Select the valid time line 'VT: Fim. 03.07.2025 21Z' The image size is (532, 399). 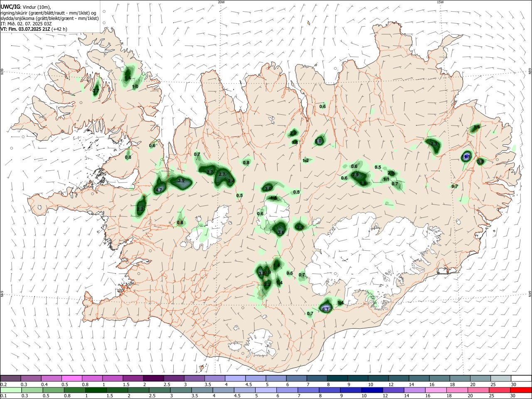click(25, 29)
